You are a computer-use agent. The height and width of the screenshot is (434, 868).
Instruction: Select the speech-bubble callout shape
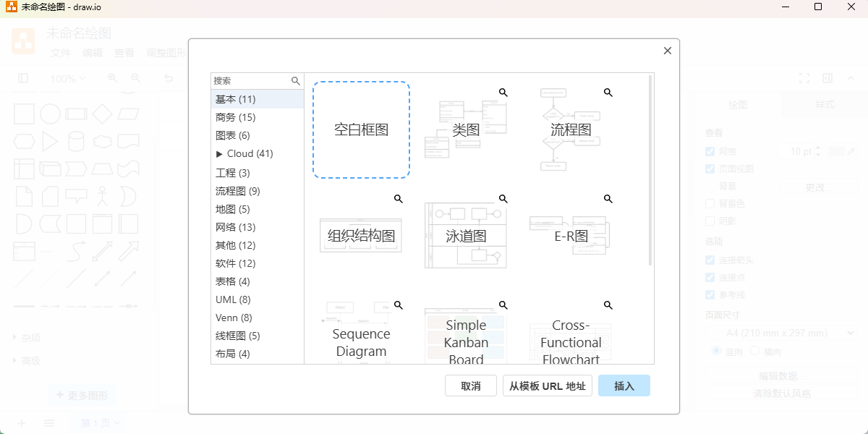pyautogui.click(x=76, y=195)
